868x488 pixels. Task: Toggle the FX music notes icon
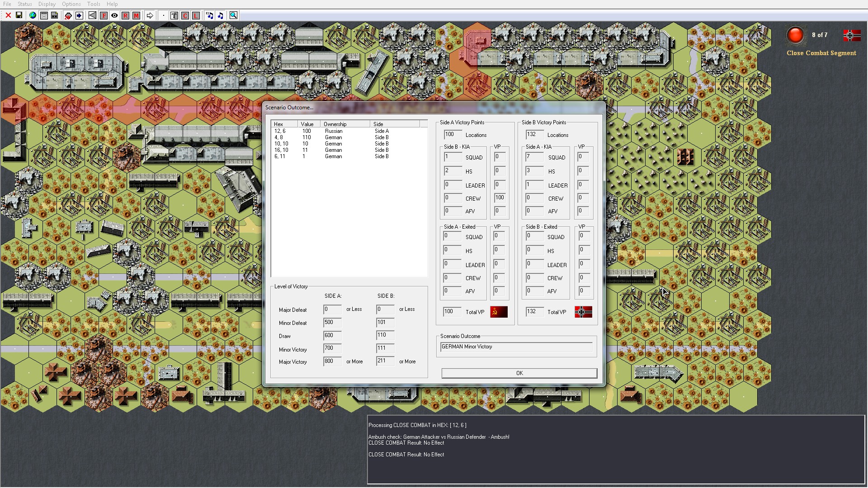pos(209,15)
